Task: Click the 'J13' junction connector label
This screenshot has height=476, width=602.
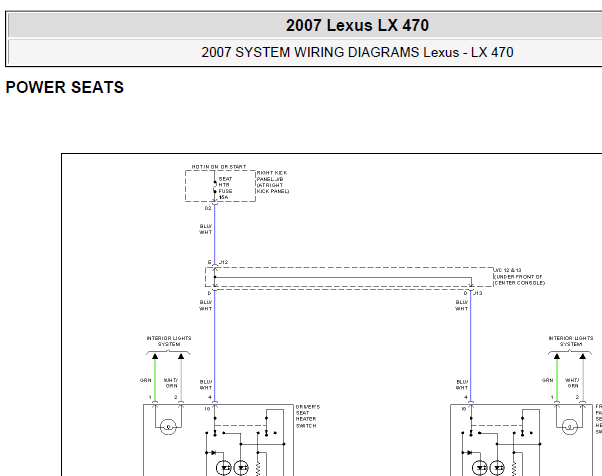Action: pyautogui.click(x=478, y=293)
